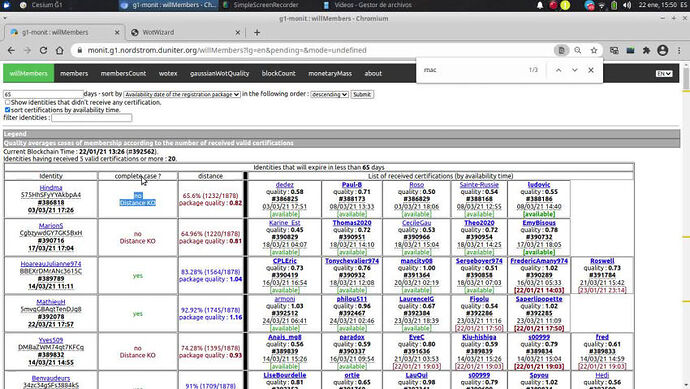Click the browser forward arrow
The width and height of the screenshot is (690, 389).
coord(27,51)
